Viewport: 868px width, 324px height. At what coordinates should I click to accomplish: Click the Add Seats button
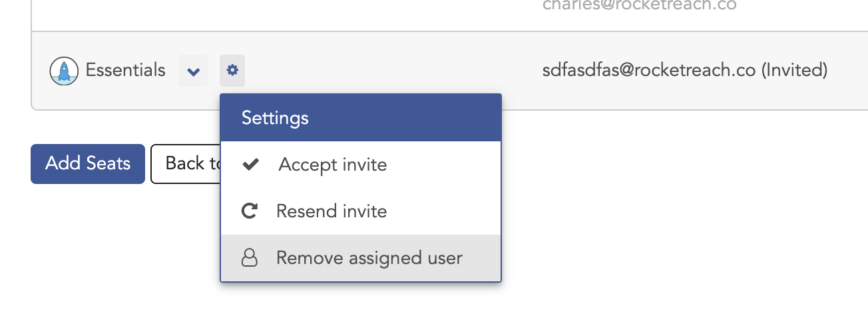point(88,163)
